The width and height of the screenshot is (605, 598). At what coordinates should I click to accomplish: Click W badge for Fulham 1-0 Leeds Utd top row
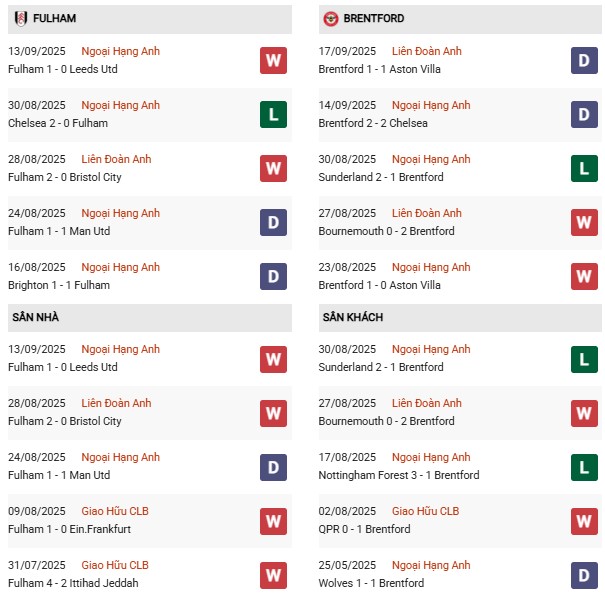click(273, 61)
